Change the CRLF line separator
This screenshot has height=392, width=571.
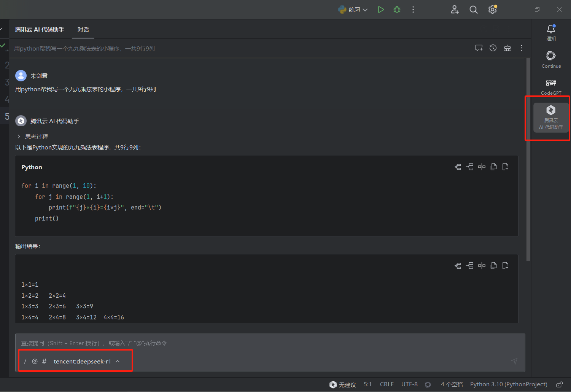387,384
